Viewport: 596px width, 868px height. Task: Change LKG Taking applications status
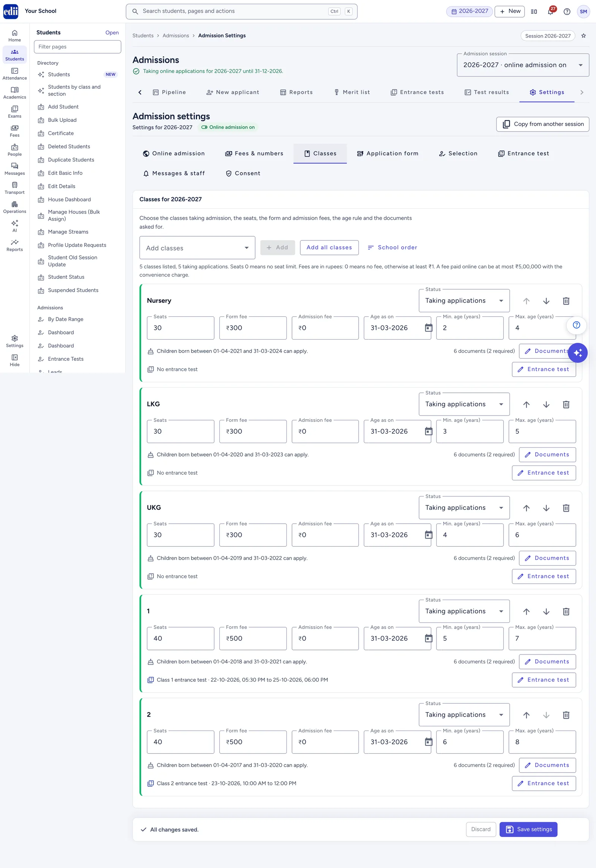tap(464, 404)
